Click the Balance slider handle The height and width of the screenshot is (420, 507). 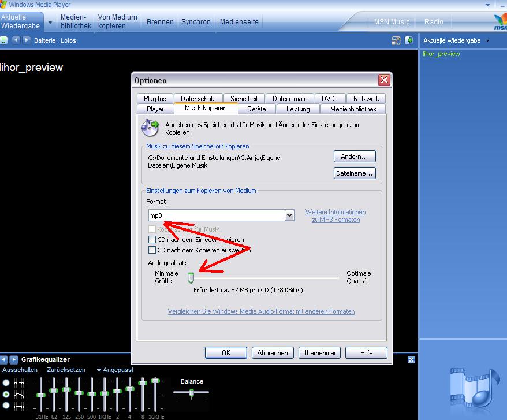(x=192, y=393)
